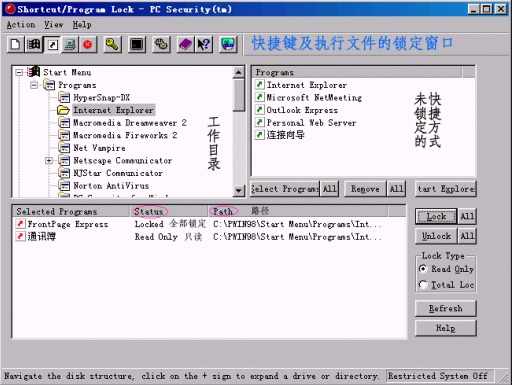Click the tree scrollbar thumb

click(x=239, y=95)
